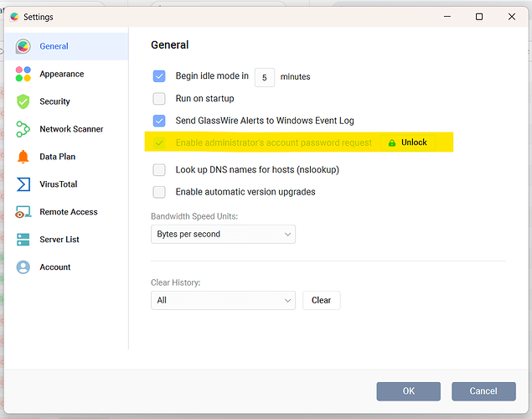
Task: Minimize the Settings window
Action: click(x=447, y=17)
